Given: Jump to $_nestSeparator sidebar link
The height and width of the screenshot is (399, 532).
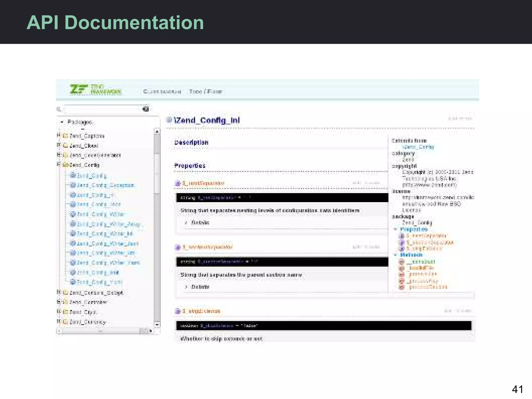Looking at the screenshot, I should 426,236.
